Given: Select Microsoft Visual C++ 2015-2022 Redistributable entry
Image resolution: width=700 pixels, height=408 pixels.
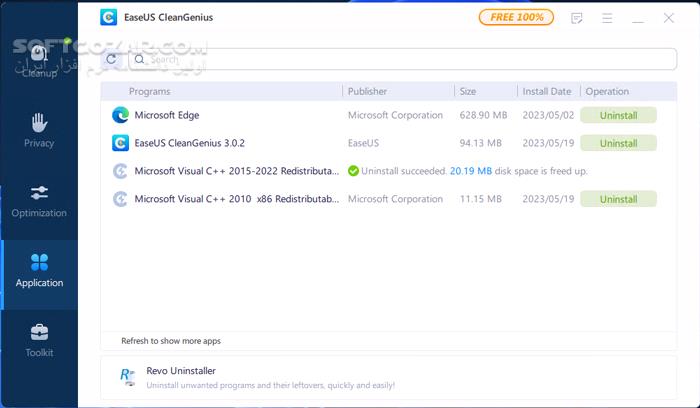Looking at the screenshot, I should tap(237, 171).
